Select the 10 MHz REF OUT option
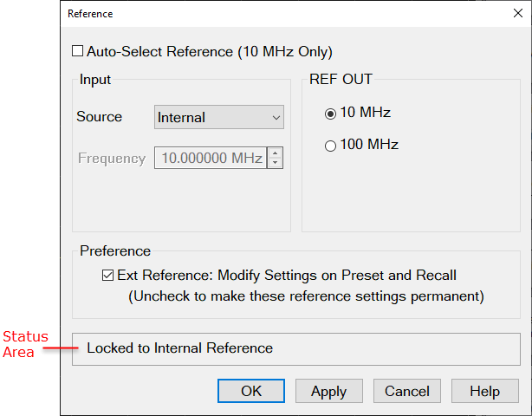Image resolution: width=532 pixels, height=416 pixels. (330, 114)
